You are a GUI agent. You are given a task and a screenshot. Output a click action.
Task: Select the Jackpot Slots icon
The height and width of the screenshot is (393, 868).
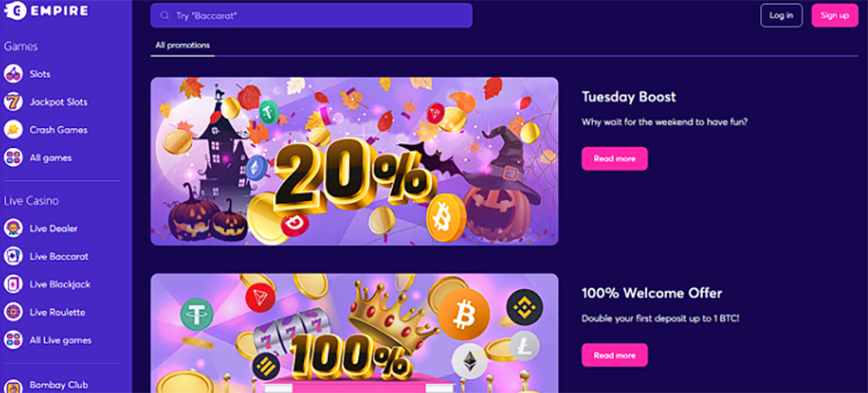pyautogui.click(x=13, y=101)
